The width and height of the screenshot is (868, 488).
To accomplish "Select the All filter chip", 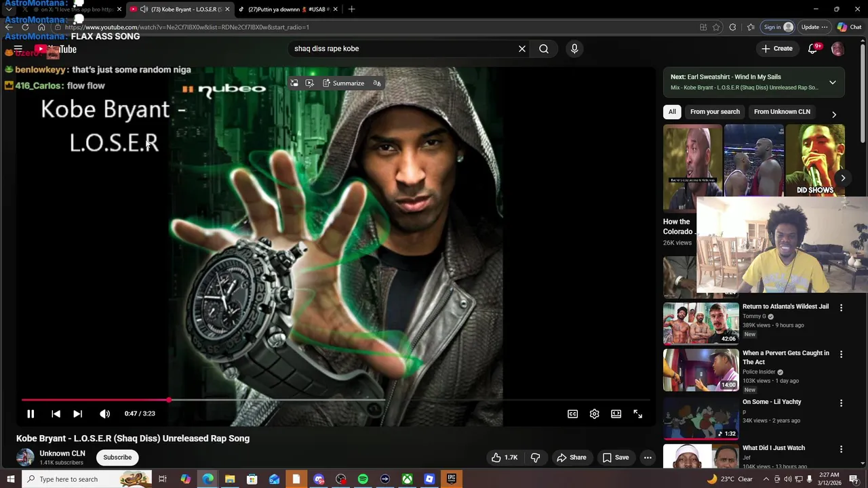I will (x=672, y=112).
